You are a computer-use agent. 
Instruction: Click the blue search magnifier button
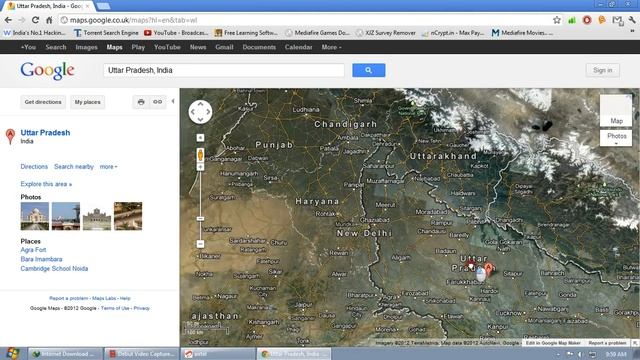[x=369, y=70]
